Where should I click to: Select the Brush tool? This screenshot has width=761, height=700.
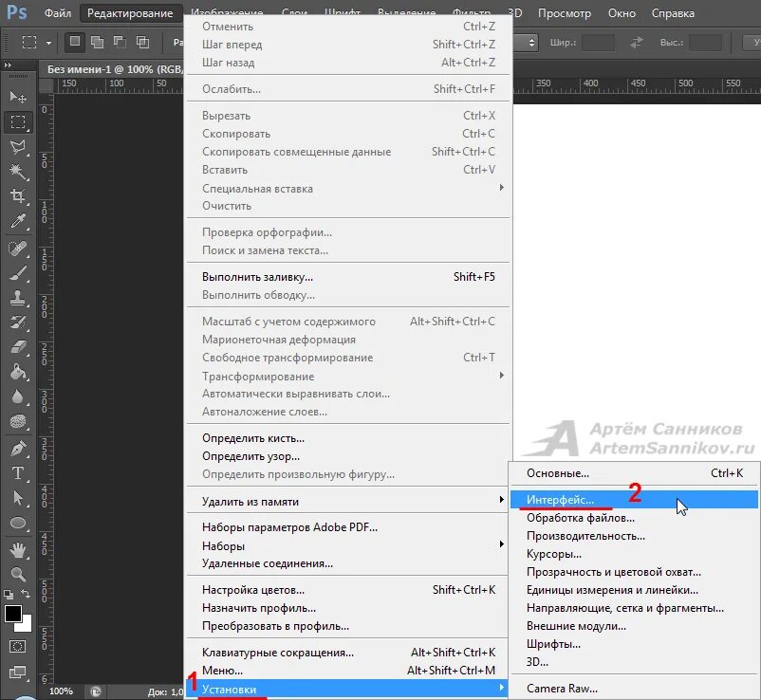pyautogui.click(x=18, y=273)
